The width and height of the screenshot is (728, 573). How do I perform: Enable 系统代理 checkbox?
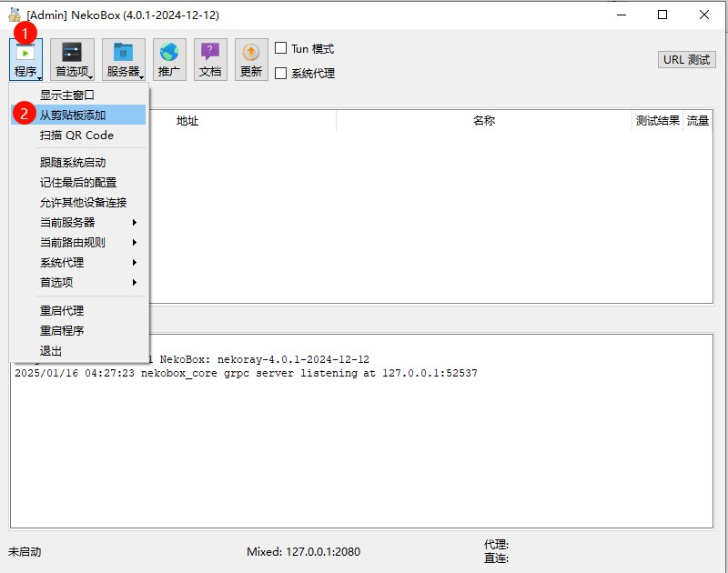(280, 75)
